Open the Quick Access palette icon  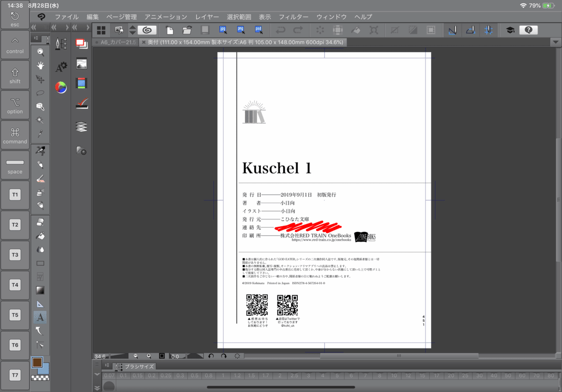pyautogui.click(x=81, y=44)
